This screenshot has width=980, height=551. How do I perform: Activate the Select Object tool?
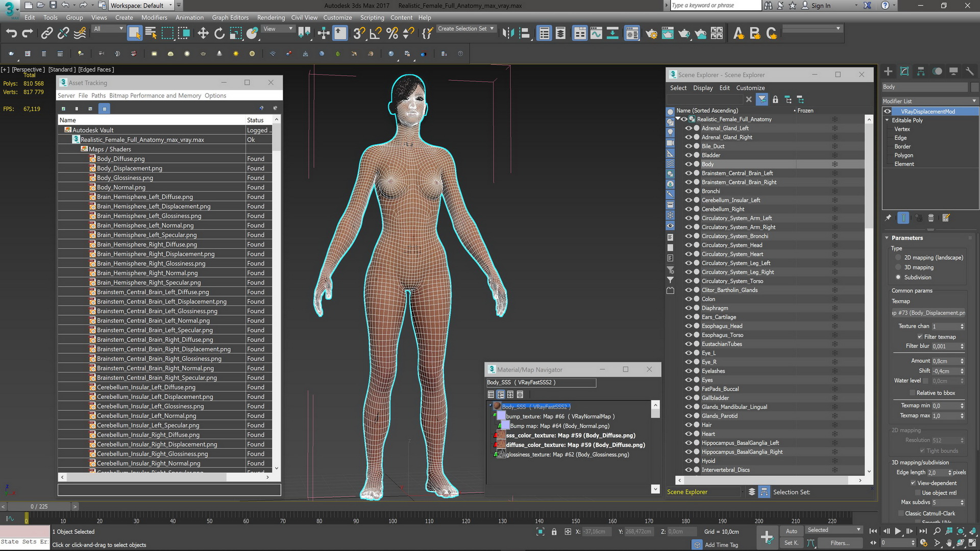click(x=134, y=34)
